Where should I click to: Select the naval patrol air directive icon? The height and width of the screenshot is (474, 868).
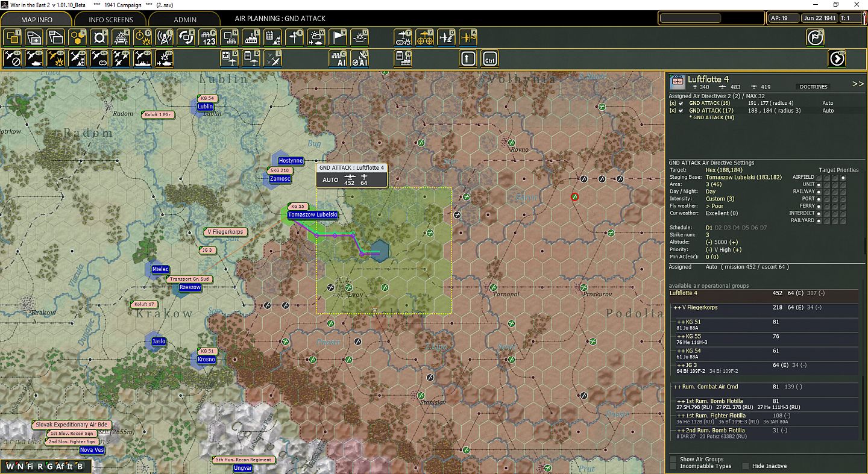pyautogui.click(x=143, y=58)
